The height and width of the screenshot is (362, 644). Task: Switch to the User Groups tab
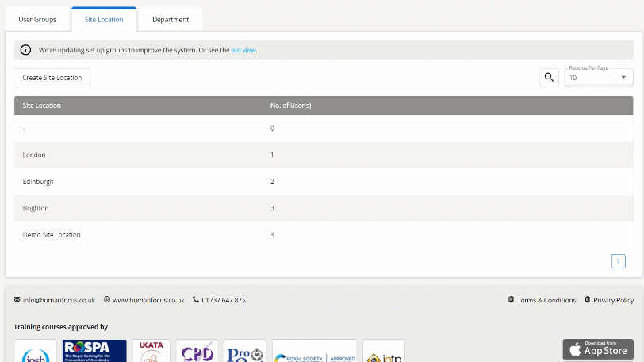pyautogui.click(x=37, y=19)
